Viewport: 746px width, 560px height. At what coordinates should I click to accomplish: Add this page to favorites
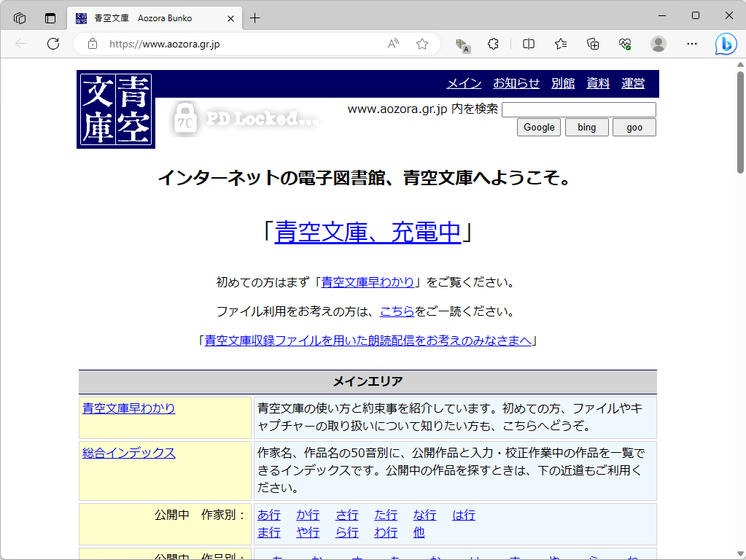(421, 44)
